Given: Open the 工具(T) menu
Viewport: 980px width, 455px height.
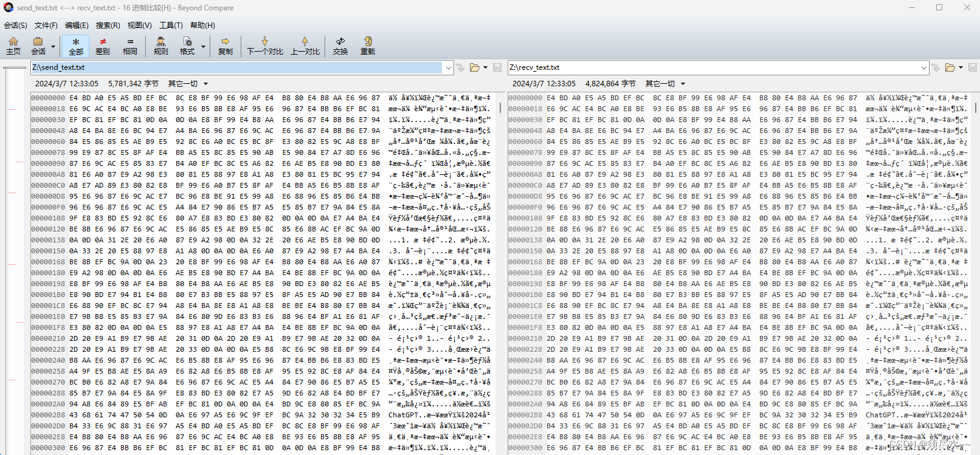Looking at the screenshot, I should [171, 25].
